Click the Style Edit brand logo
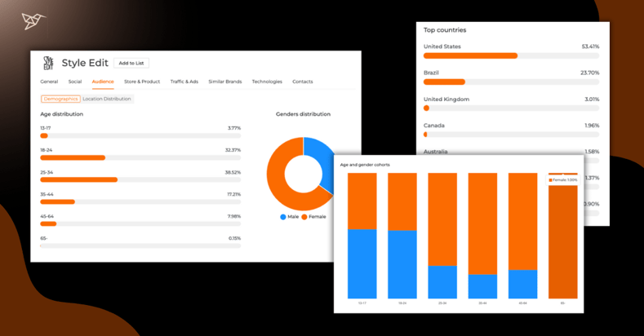The image size is (644, 336). 48,64
